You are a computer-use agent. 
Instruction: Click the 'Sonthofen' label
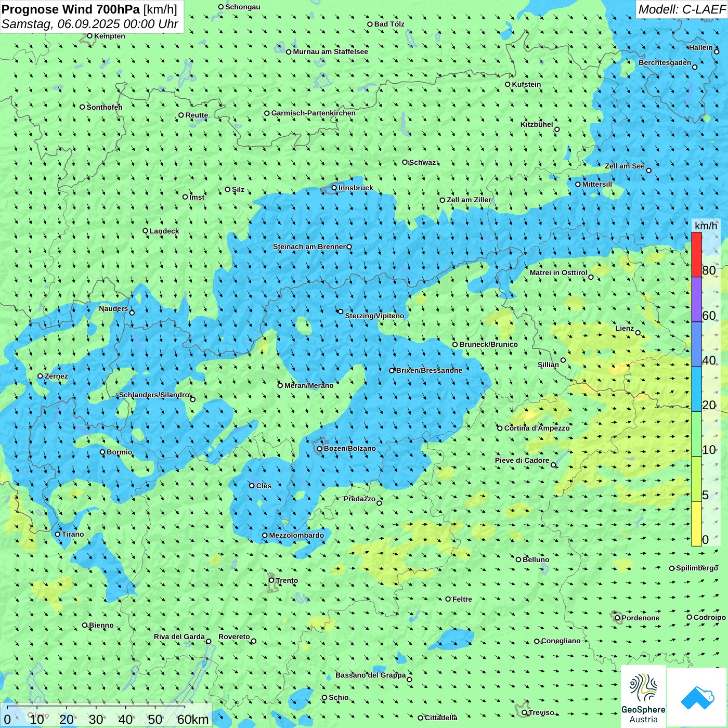(x=105, y=107)
